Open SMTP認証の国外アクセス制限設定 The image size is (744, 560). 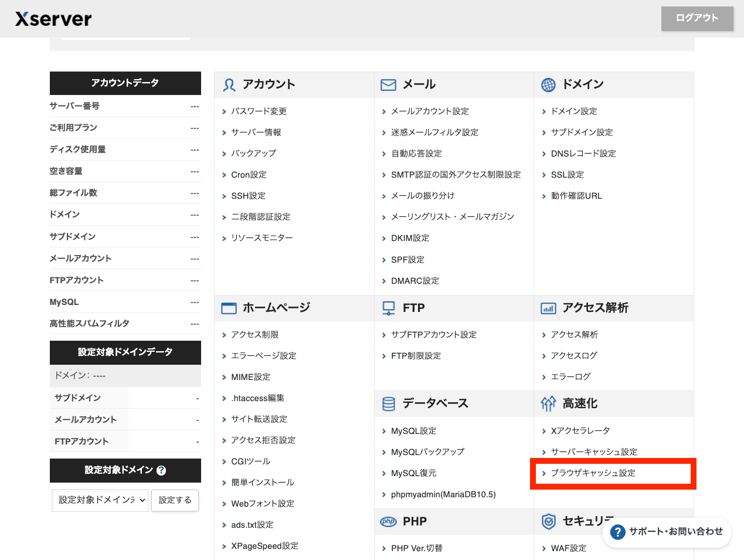[456, 175]
